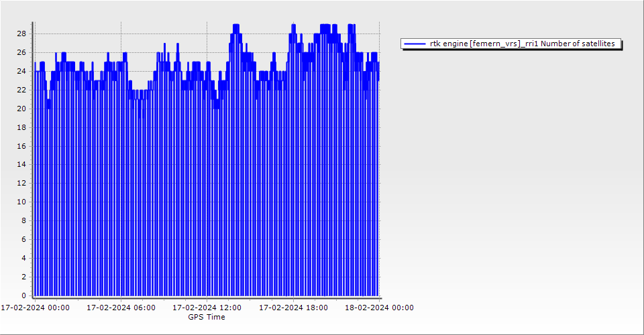This screenshot has width=644, height=335.
Task: Click the blue line swatch in the legend
Action: [415, 44]
